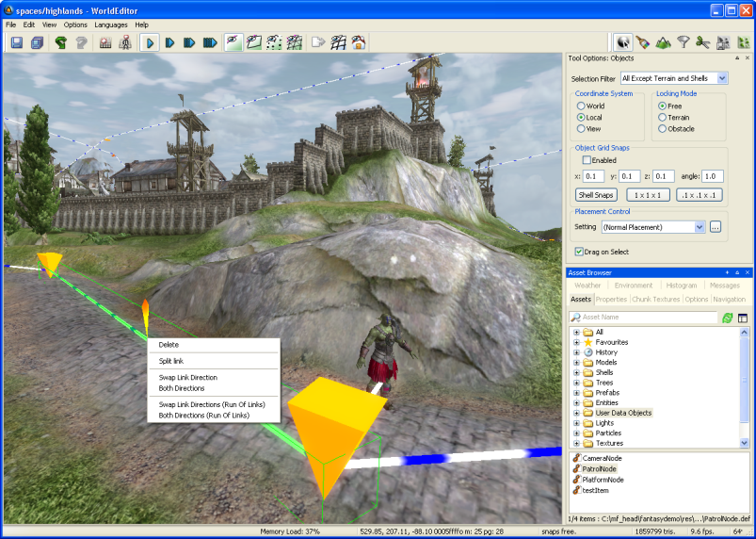Toggle the eye scenery visibility icon
The image size is (756, 539).
tap(233, 43)
